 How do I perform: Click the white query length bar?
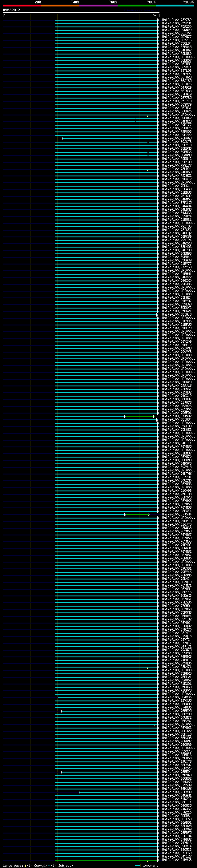coord(81,12)
